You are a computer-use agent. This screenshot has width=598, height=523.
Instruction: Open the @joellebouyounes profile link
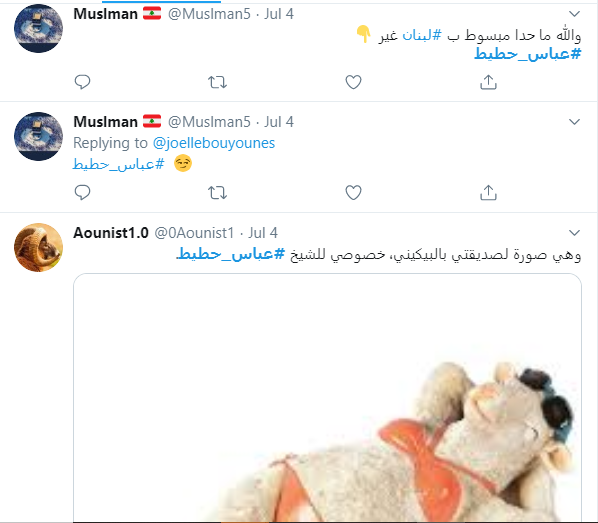click(214, 143)
